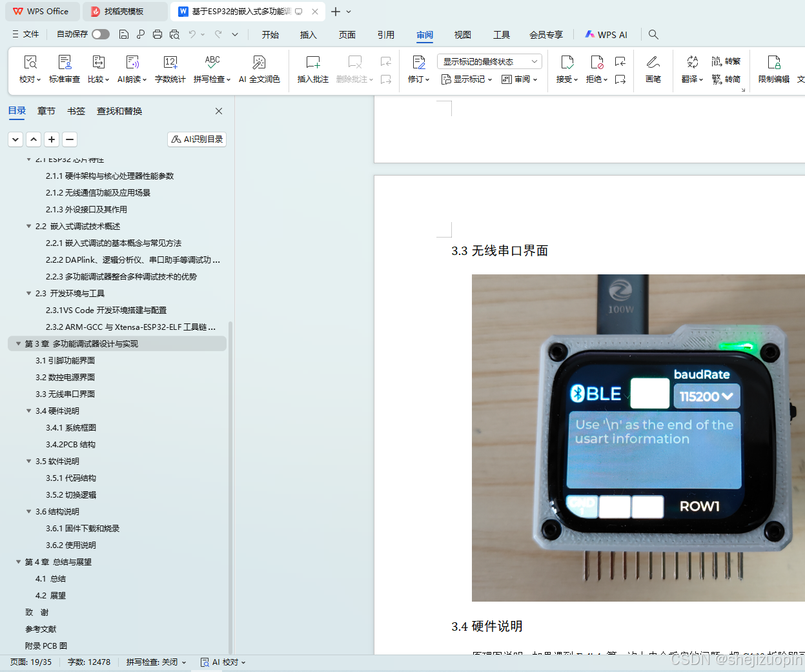Open the search magnifier in the ribbon
Viewport: 805px width, 672px height.
click(x=653, y=34)
